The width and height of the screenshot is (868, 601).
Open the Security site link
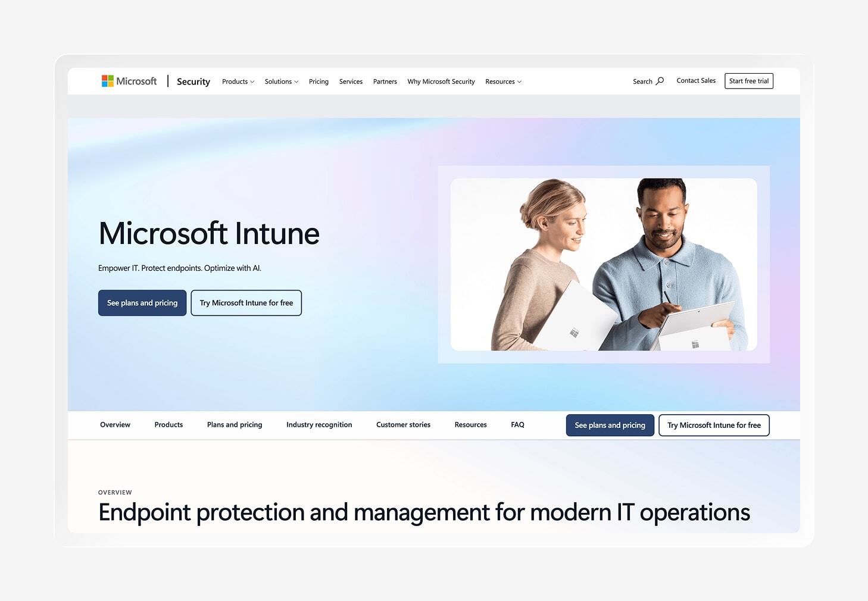click(193, 82)
